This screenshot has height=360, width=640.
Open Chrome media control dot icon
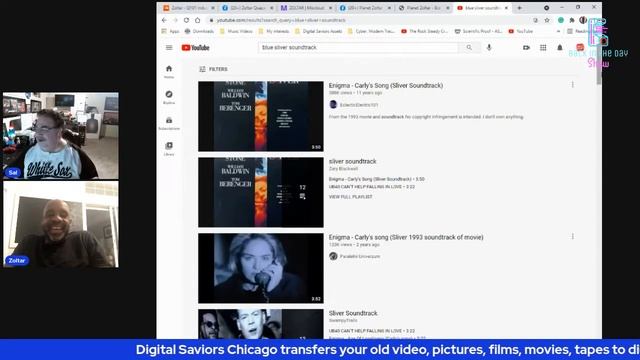coord(547,8)
